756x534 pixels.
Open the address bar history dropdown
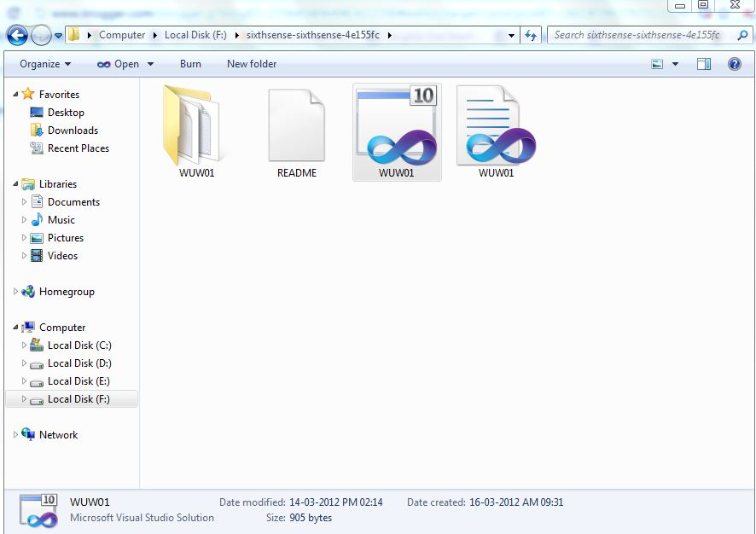pos(512,35)
